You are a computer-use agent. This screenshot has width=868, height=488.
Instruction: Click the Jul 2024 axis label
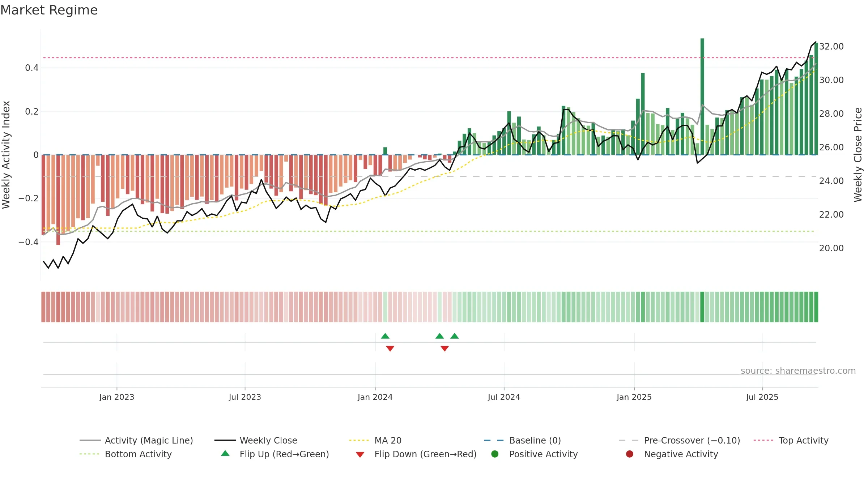(x=504, y=397)
